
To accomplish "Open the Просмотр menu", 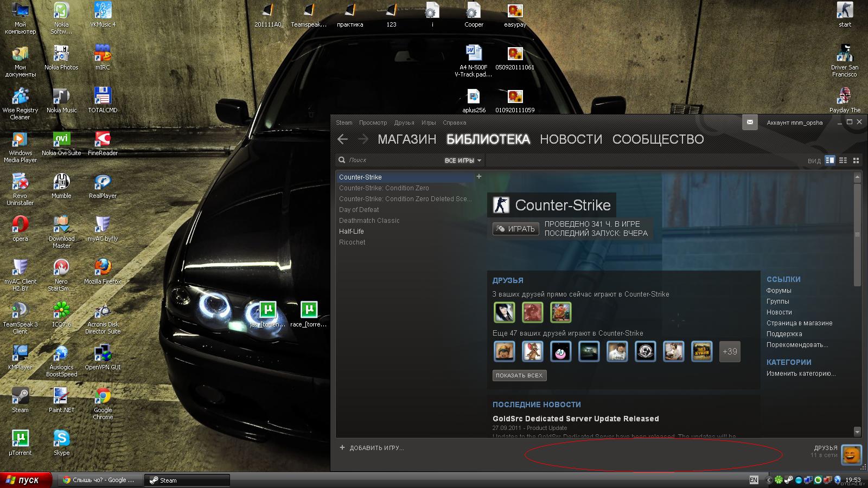I will click(x=373, y=123).
